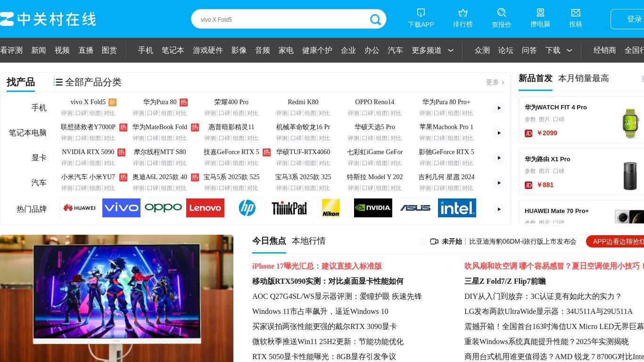Open the OPPO brand logo
644x362 pixels.
163,208
